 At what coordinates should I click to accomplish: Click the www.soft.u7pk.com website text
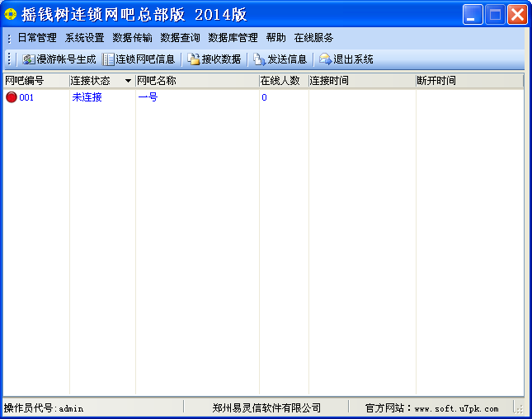(x=457, y=408)
